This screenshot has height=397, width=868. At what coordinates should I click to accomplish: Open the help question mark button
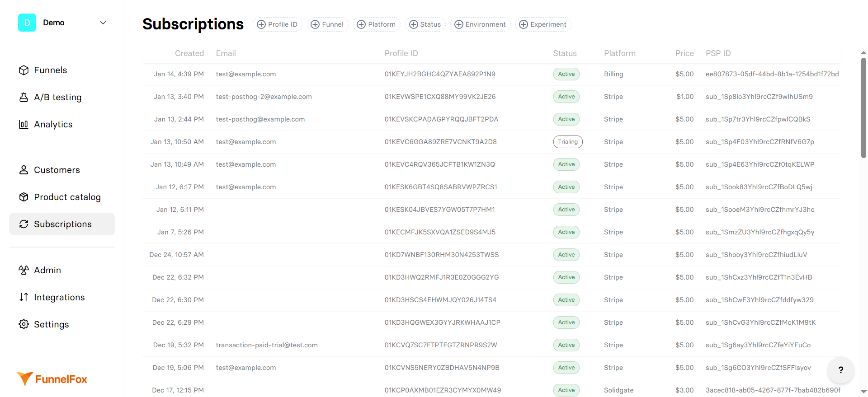[x=840, y=370]
